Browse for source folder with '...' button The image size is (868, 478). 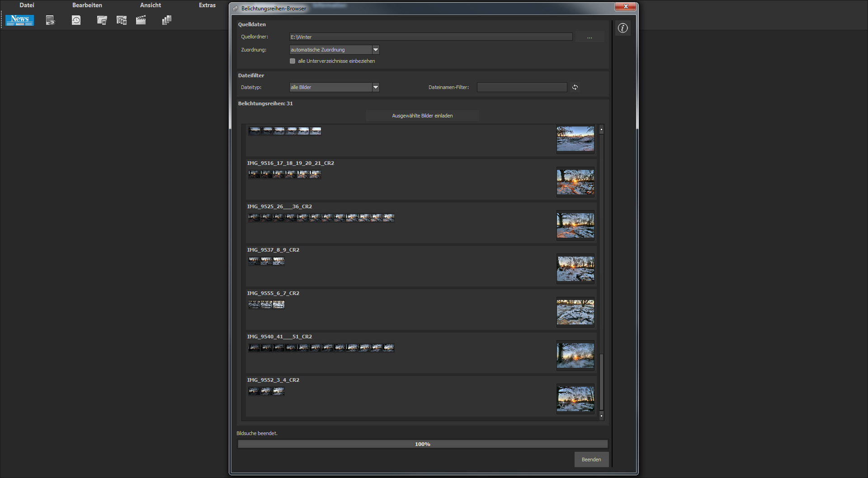point(589,37)
